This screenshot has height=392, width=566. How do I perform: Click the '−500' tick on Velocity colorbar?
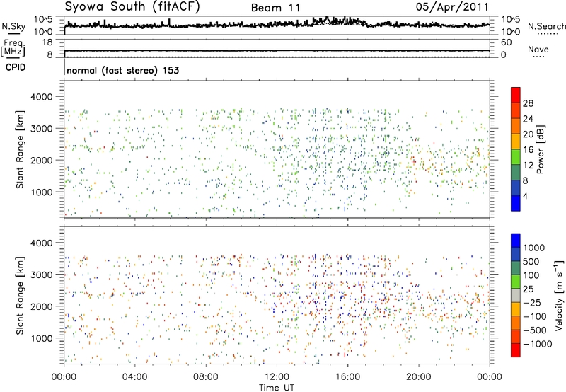pyautogui.click(x=534, y=330)
